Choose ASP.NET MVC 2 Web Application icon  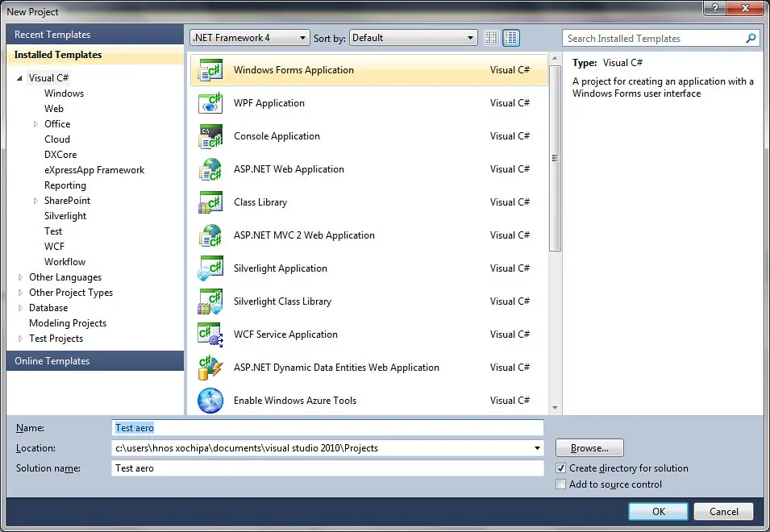pos(210,235)
